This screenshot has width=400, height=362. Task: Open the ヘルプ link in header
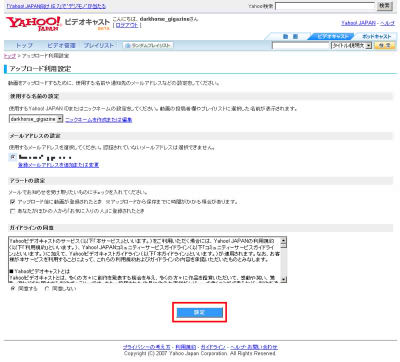pyautogui.click(x=387, y=23)
